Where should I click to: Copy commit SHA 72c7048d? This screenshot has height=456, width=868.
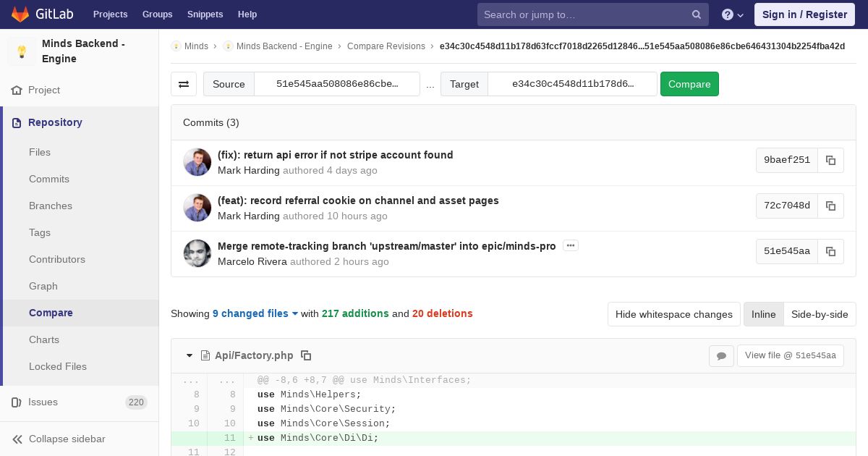[x=830, y=206]
